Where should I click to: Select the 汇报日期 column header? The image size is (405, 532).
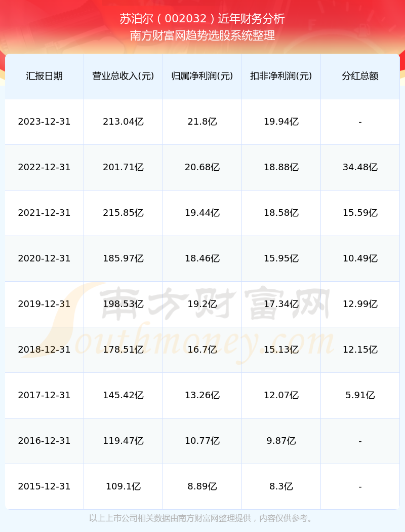tap(45, 76)
